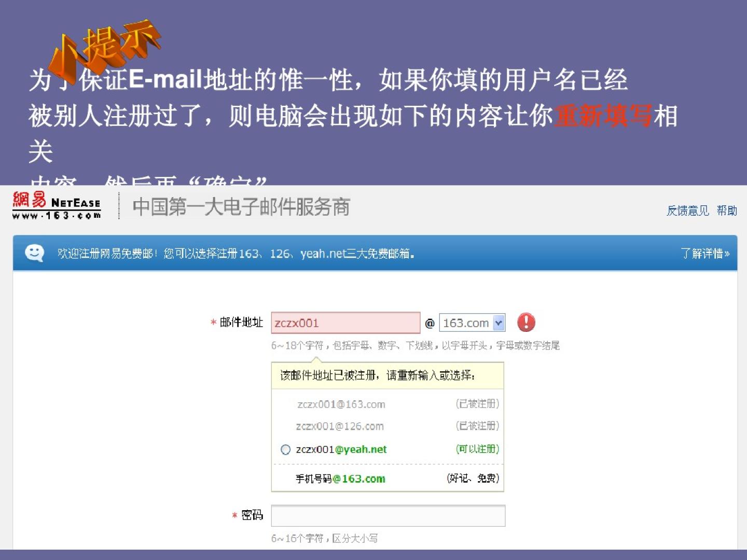Image resolution: width=747 pixels, height=560 pixels.
Task: Choose the zczx001@126.com suggestion row
Action: coord(340,426)
